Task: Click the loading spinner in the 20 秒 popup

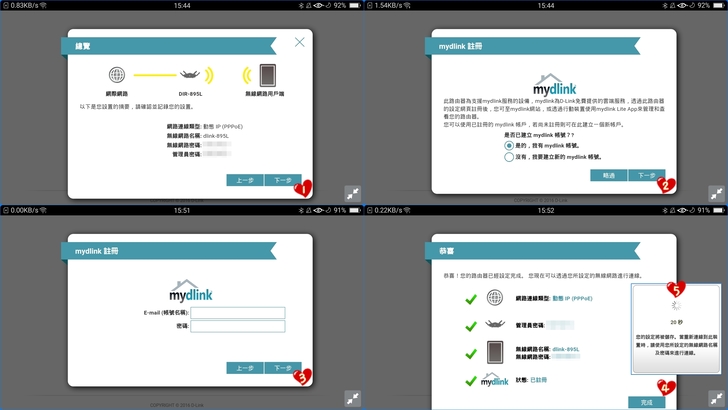Action: point(676,306)
